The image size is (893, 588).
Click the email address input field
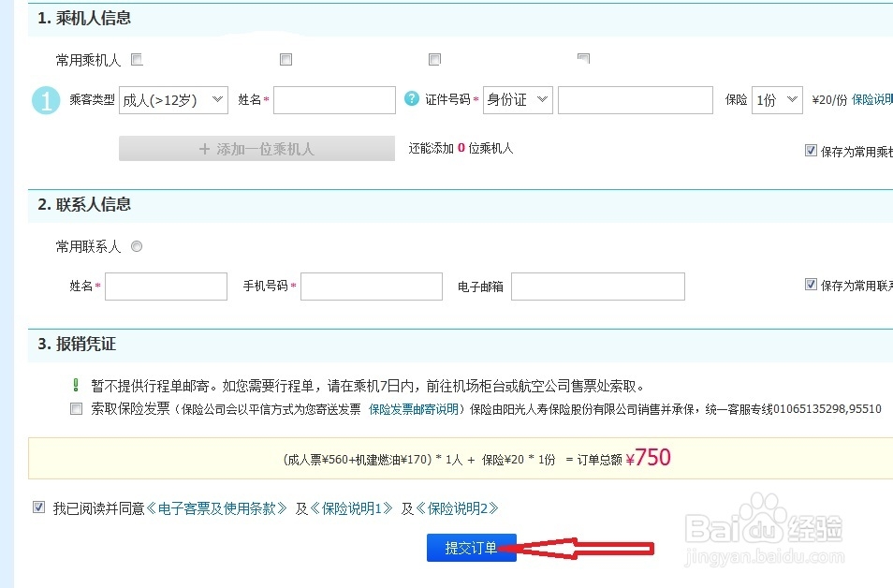click(598, 286)
